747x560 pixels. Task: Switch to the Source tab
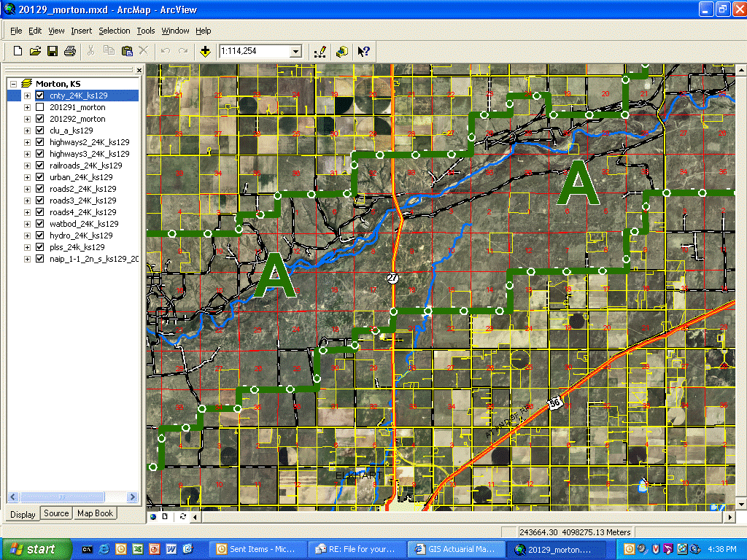[56, 513]
